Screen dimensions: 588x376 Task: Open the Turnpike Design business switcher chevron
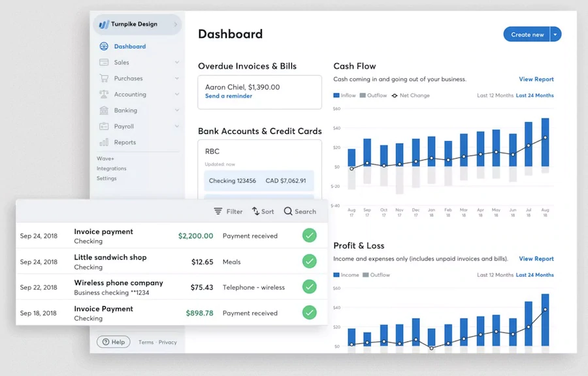(x=176, y=24)
